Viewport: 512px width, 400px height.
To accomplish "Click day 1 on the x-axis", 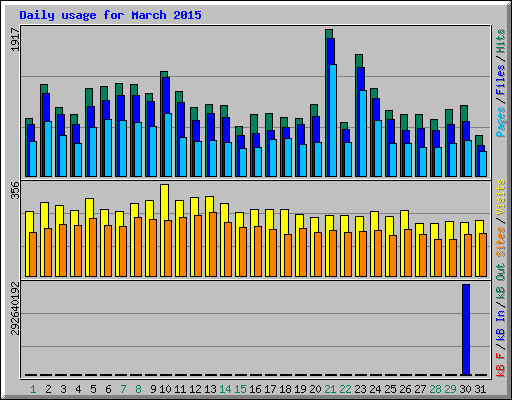I will [33, 389].
